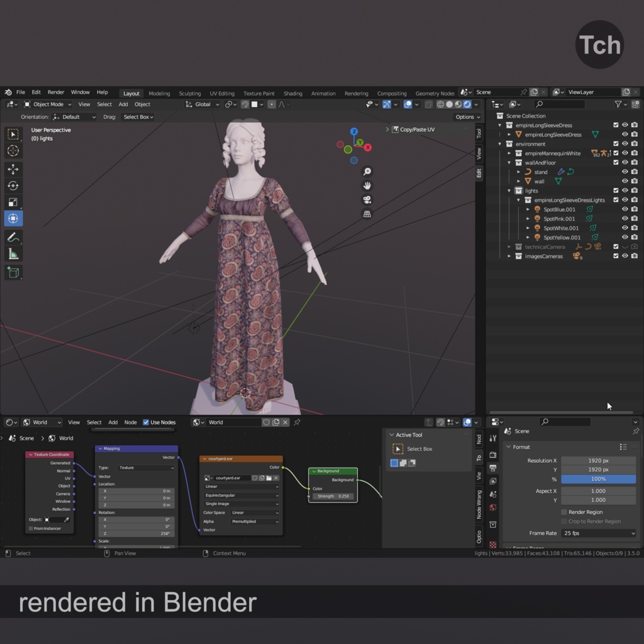Select the Scale tool
644x644 pixels.
pos(14,202)
